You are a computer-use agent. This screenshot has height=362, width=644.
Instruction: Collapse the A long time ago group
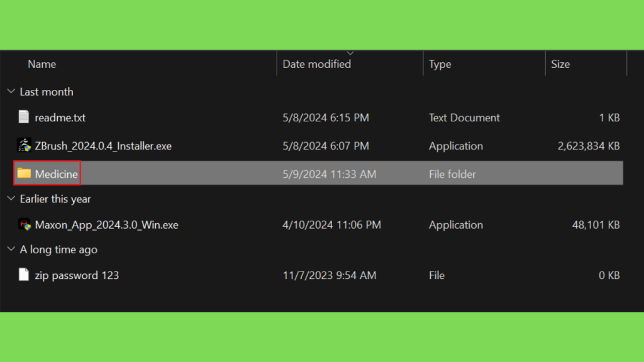point(11,249)
